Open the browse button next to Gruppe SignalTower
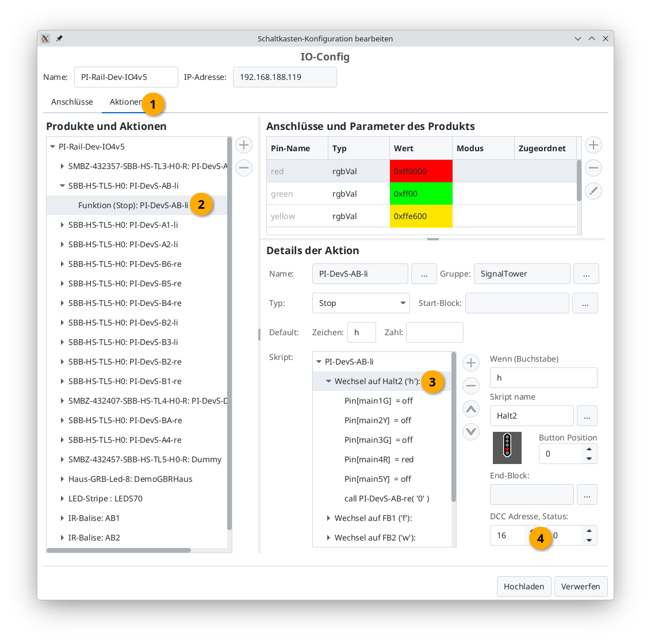This screenshot has height=644, width=651. 586,274
